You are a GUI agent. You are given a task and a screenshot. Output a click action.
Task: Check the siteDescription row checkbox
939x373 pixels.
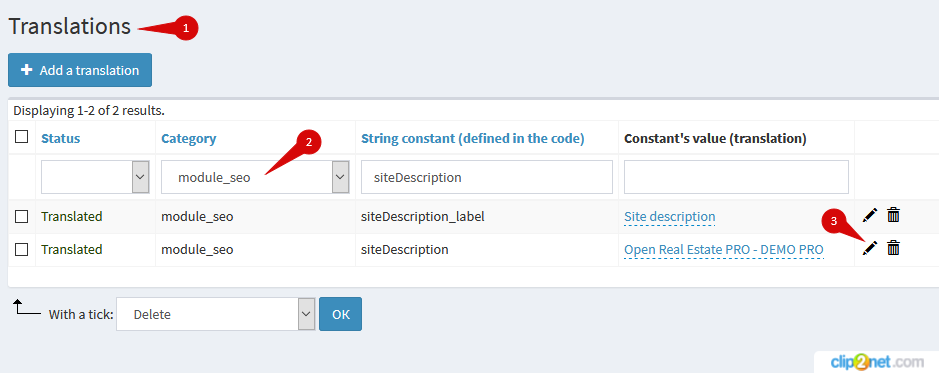point(22,250)
